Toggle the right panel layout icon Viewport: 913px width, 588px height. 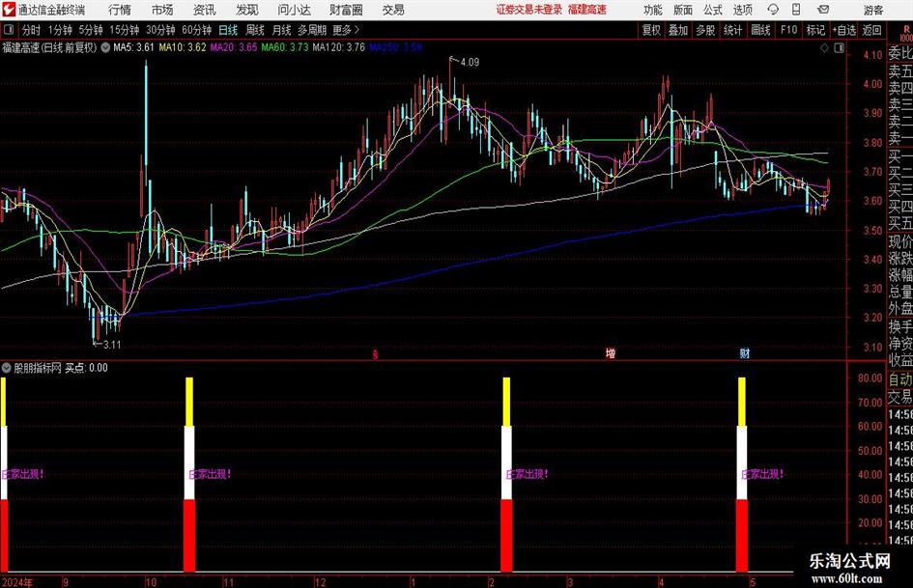pos(839,48)
